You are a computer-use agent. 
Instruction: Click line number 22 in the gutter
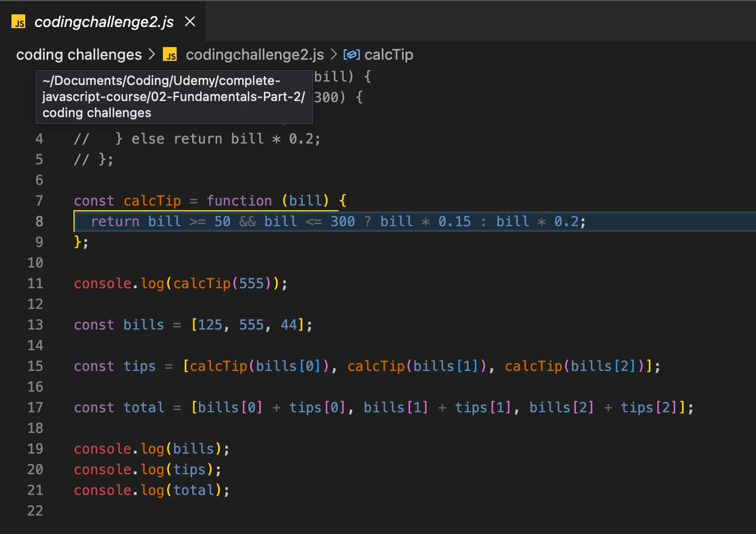click(35, 511)
